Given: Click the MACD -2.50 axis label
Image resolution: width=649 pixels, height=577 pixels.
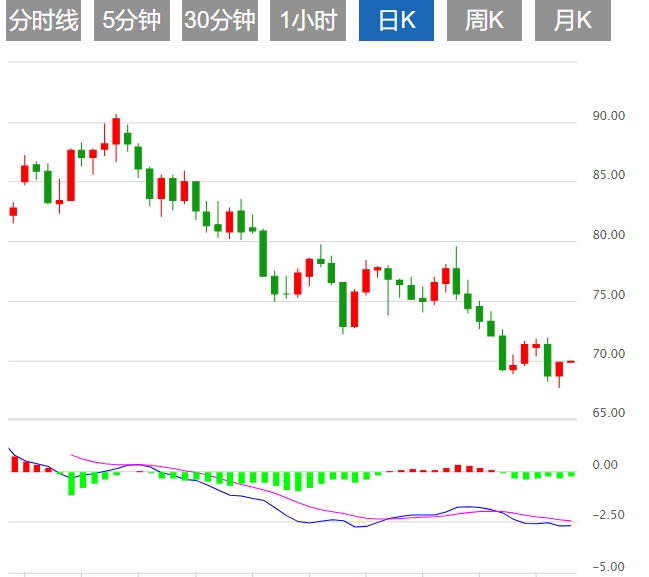Looking at the screenshot, I should (608, 515).
